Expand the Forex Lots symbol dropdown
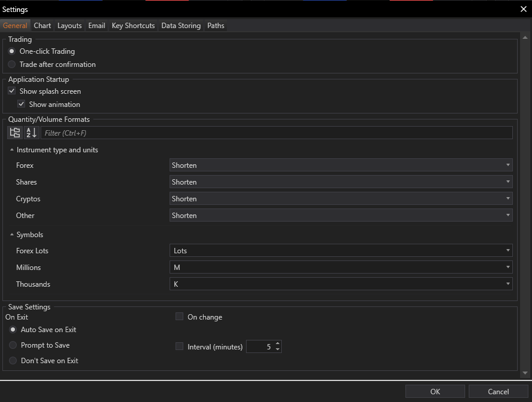 coord(341,251)
